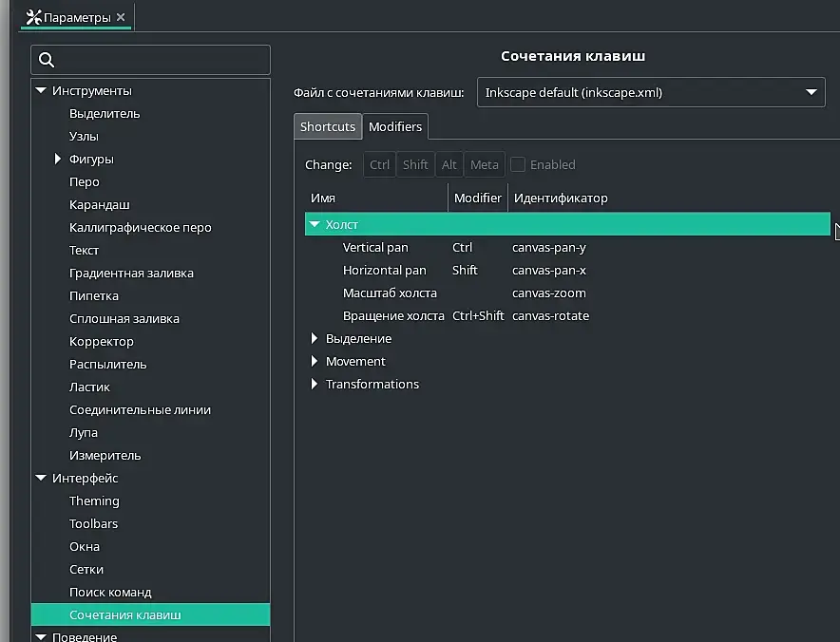Expand Фигуры in the tools tree
The height and width of the screenshot is (642, 840).
click(x=58, y=159)
